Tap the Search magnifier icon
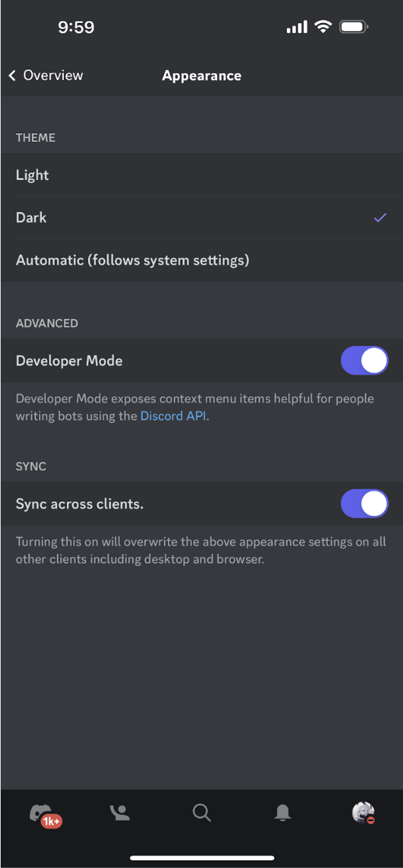The image size is (403, 868). [201, 813]
